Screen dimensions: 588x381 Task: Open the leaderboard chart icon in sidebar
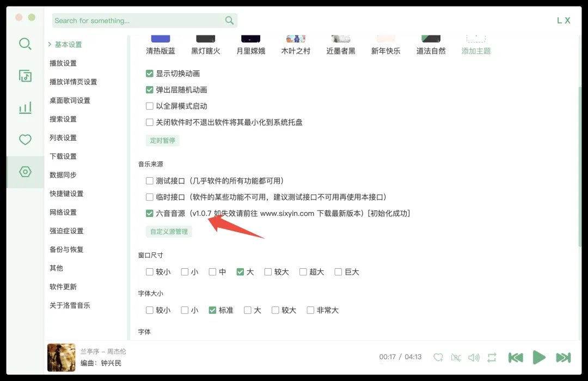pyautogui.click(x=25, y=107)
